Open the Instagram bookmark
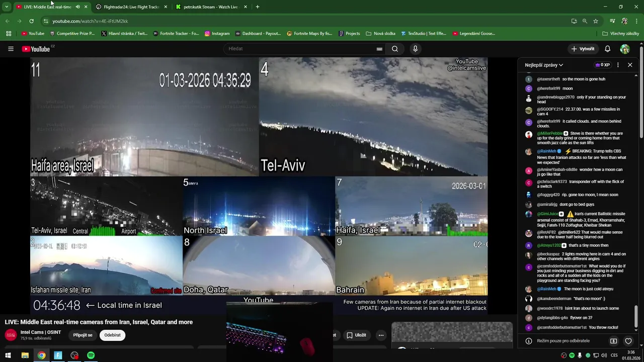644x362 pixels. [217, 34]
